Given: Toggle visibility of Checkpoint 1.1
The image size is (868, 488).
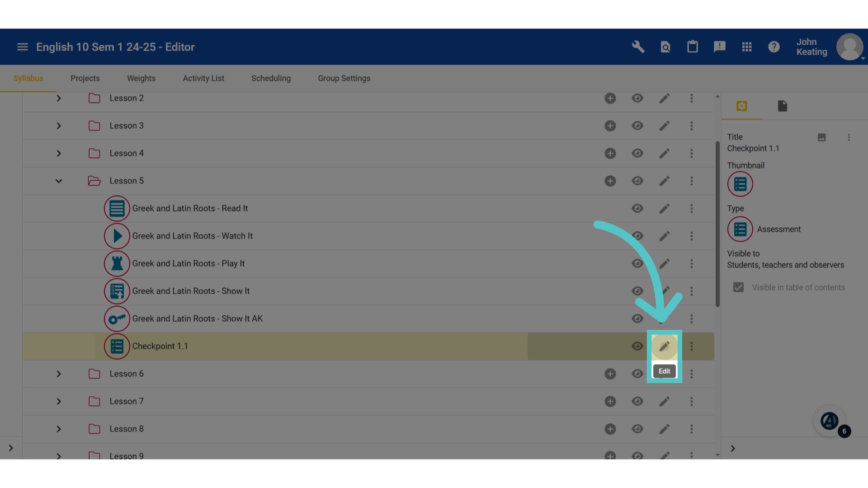Looking at the screenshot, I should point(637,346).
